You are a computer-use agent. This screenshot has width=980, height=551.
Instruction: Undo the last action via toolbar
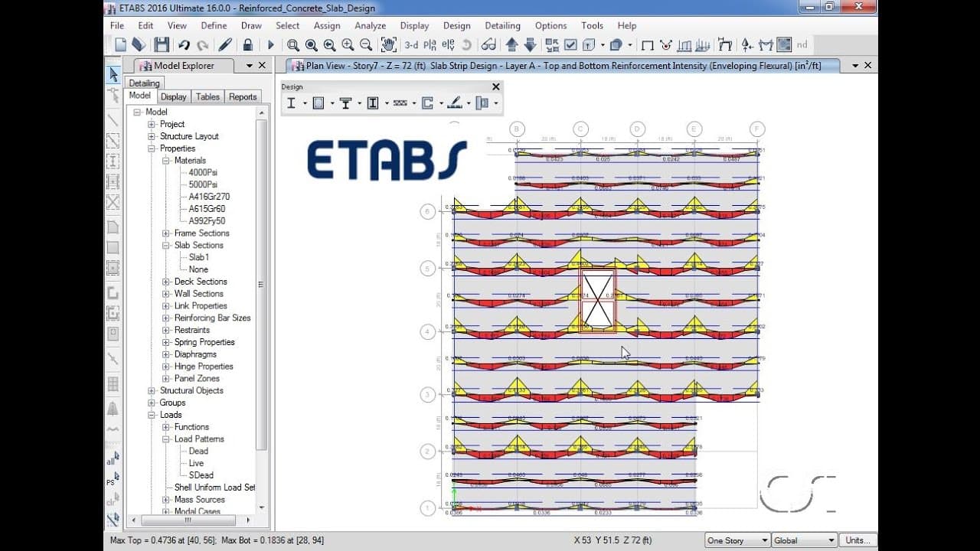pos(184,45)
